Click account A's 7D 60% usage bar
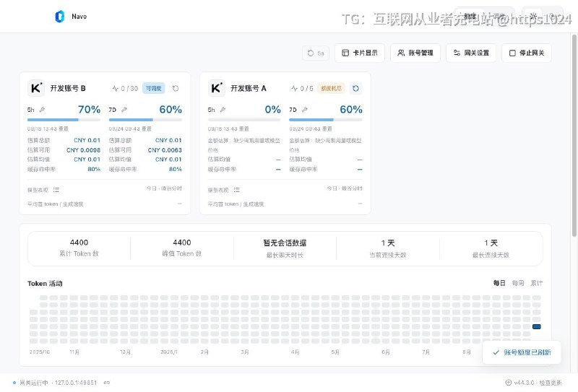The image size is (578, 392). [326, 120]
